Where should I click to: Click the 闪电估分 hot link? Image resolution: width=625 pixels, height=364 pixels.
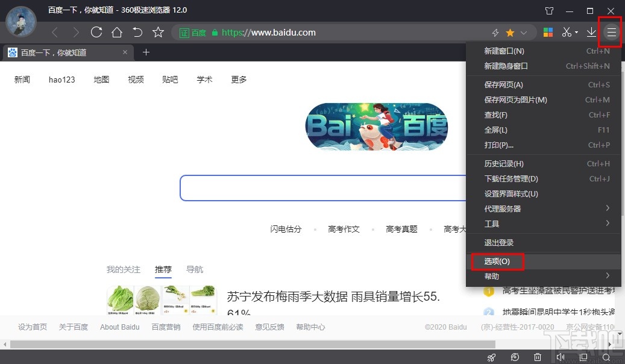click(286, 229)
